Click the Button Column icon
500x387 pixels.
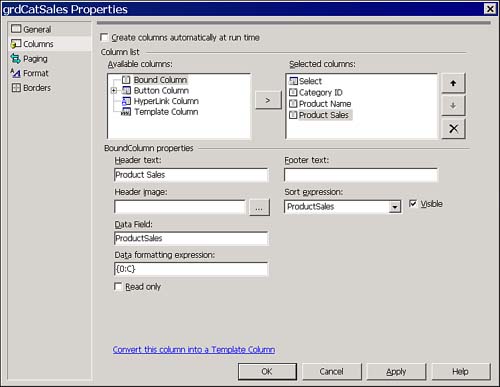126,90
